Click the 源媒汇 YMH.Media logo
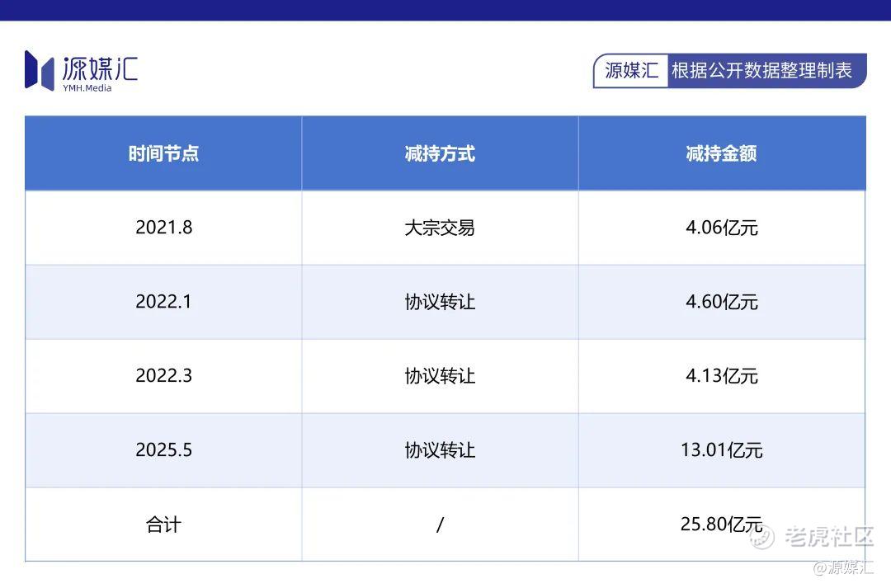This screenshot has width=891, height=588. (81, 71)
